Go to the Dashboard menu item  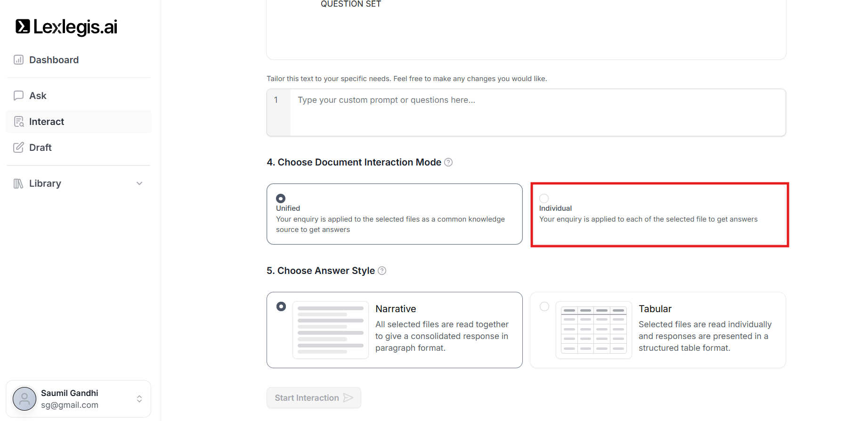54,60
